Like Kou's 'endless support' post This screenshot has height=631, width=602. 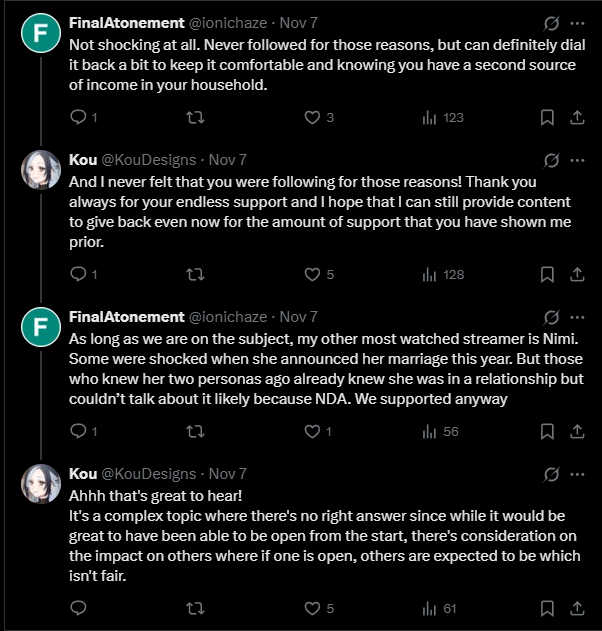310,275
